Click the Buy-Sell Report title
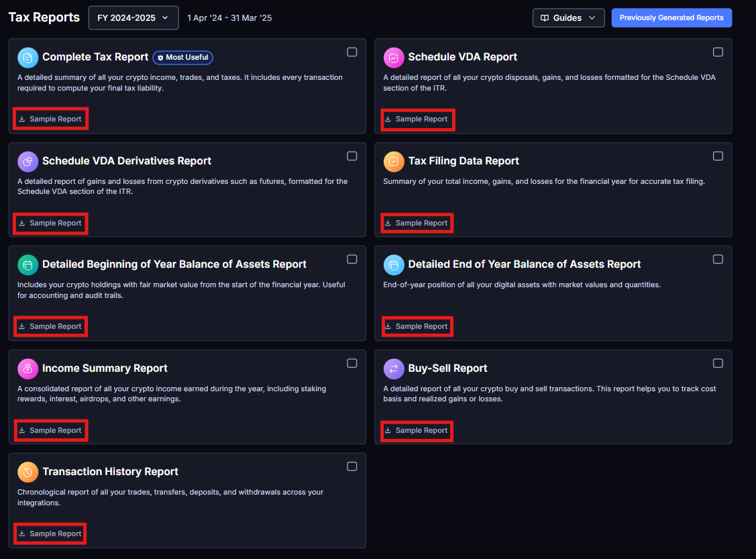 click(x=447, y=368)
